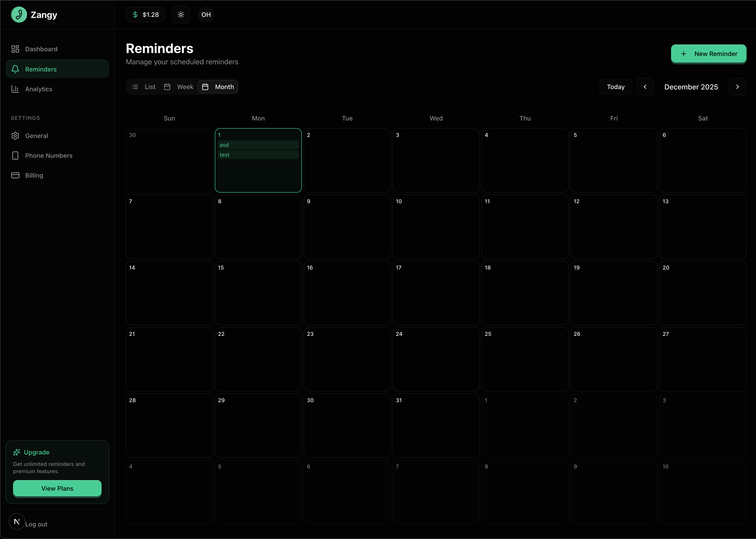756x539 pixels.
Task: Open the OH user avatar menu
Action: (206, 15)
